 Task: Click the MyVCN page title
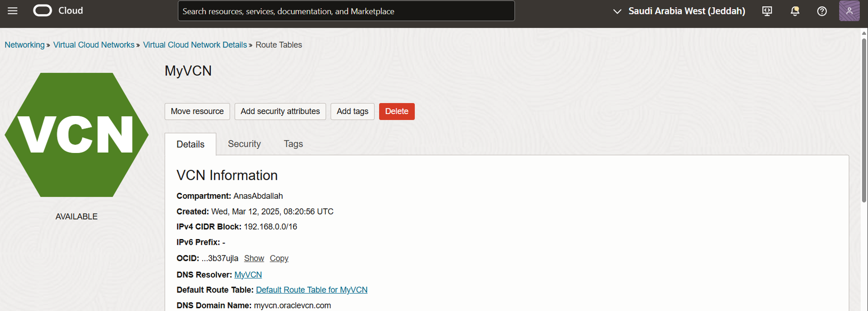pyautogui.click(x=188, y=71)
